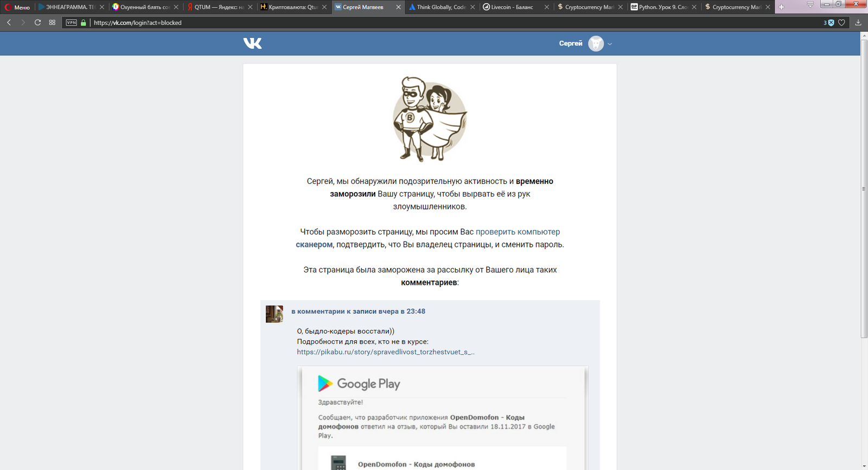
Task: Click the green padlock security icon
Action: [84, 22]
